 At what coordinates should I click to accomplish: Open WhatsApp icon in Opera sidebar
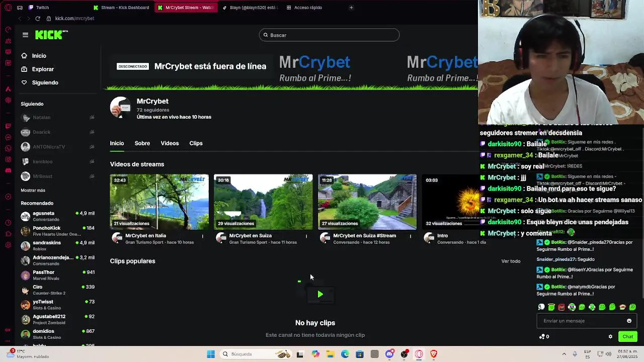coord(8,148)
